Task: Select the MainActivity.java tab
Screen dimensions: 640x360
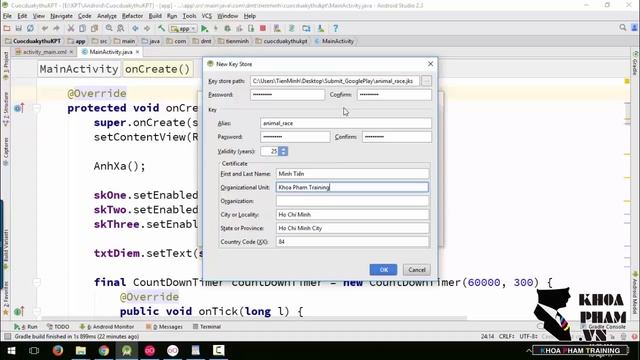Action: tap(110, 52)
